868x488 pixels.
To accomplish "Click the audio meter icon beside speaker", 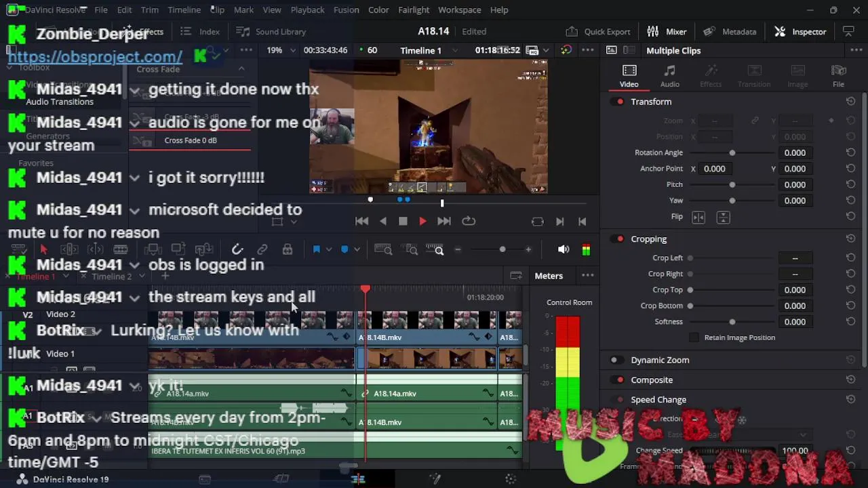I will point(586,249).
